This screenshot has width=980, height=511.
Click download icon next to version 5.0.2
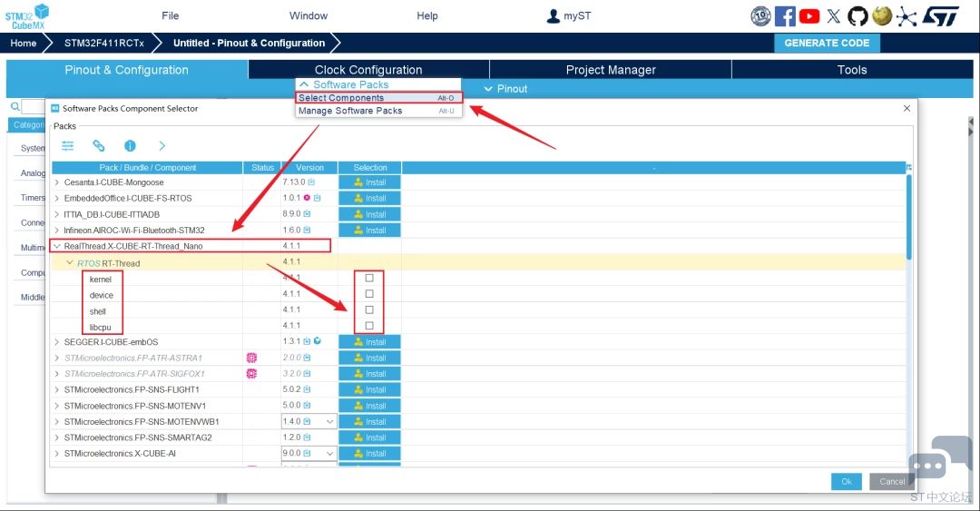[307, 389]
